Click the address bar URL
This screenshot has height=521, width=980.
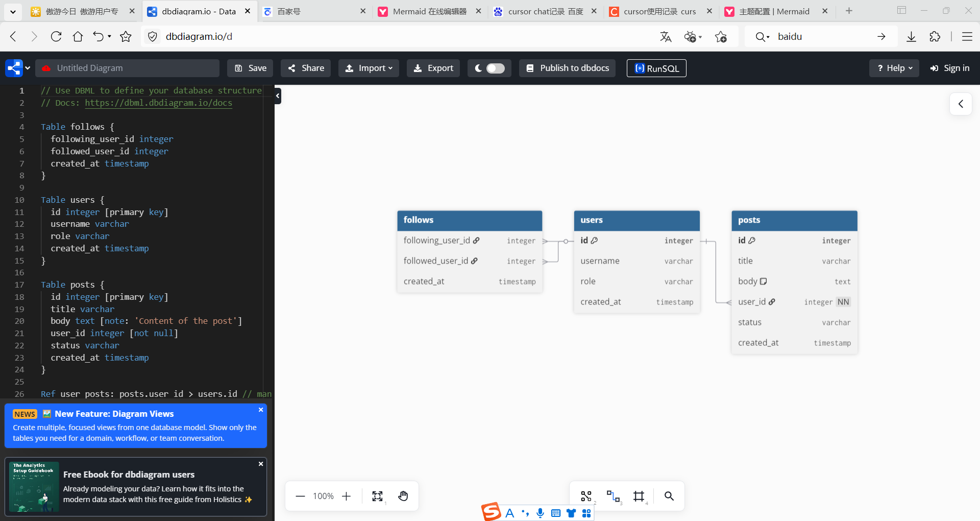click(199, 36)
